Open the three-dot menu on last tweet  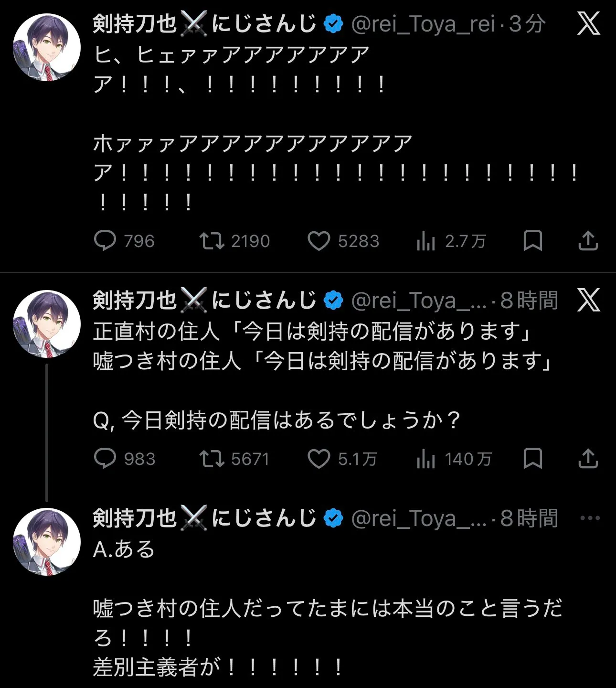(590, 518)
